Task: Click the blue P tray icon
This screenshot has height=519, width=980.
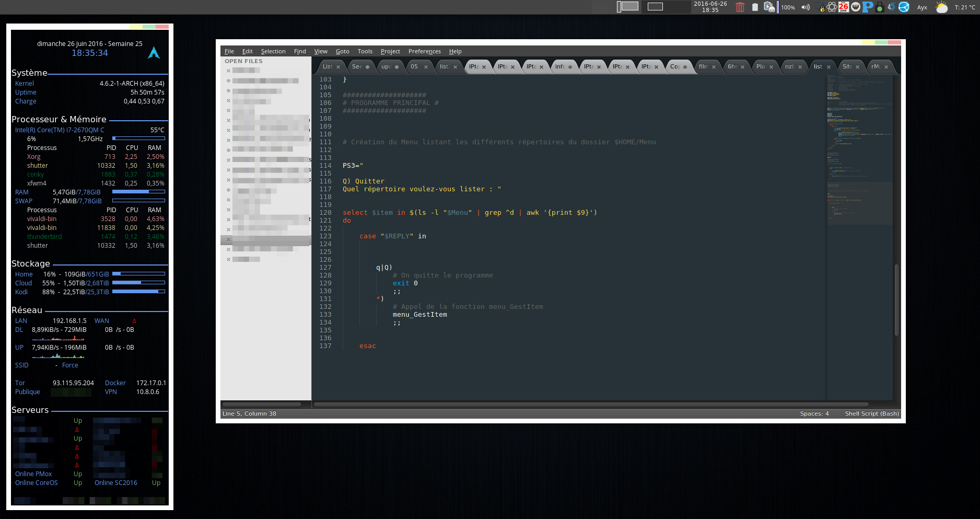Action: 867,7
